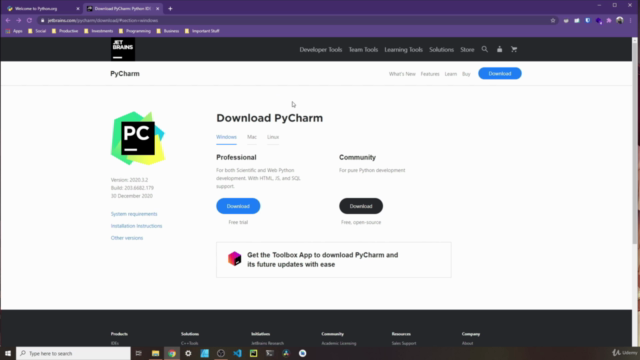Click the blue Download button in header
The width and height of the screenshot is (640, 360).
tap(500, 73)
